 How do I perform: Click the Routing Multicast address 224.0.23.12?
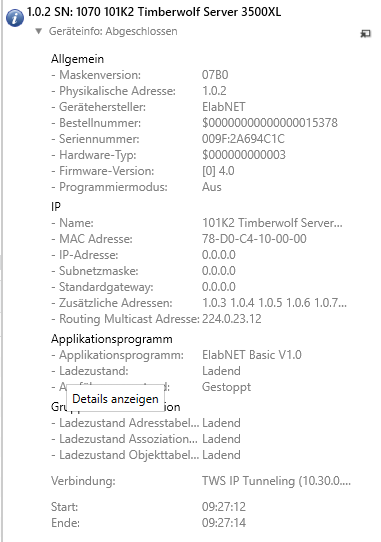232,319
